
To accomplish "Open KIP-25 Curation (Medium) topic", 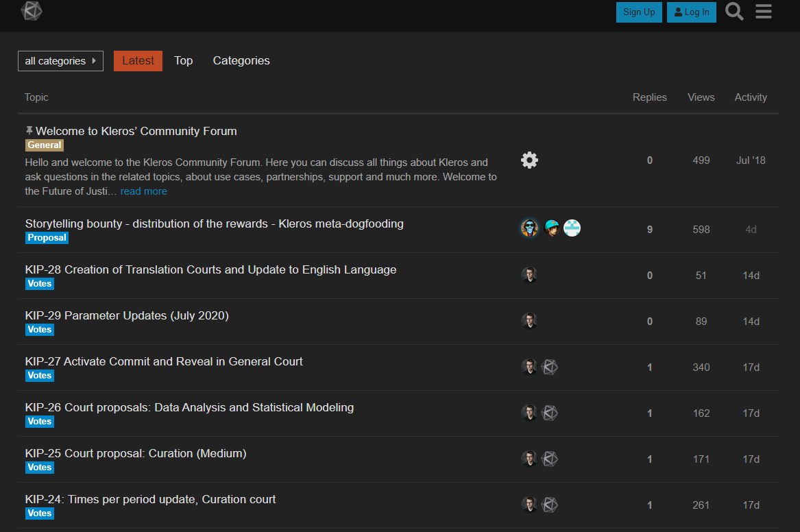I will pyautogui.click(x=136, y=453).
